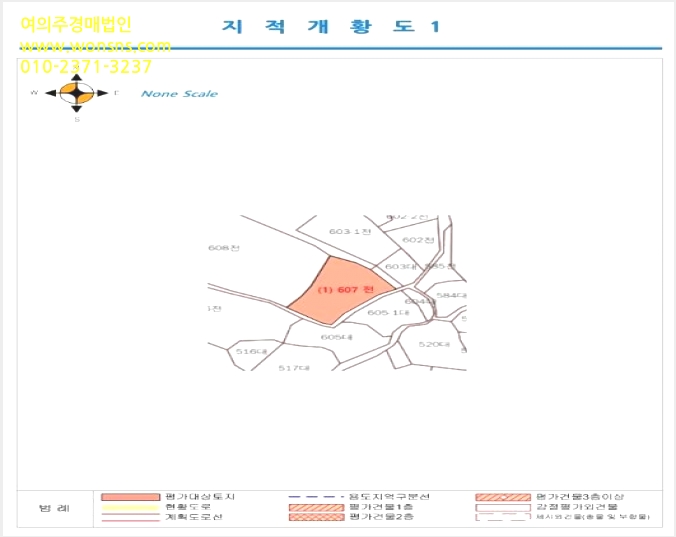Screen dimensions: 676x537
Task: Click parcel label '603-1전'
Action: pos(350,231)
